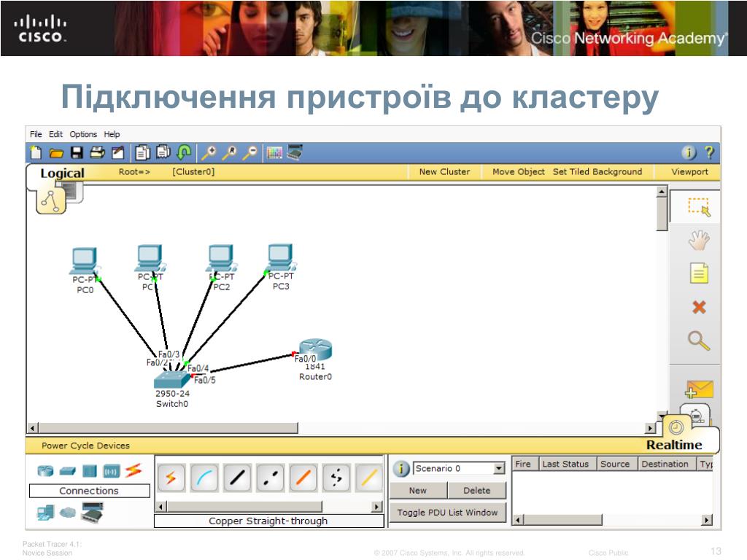Click the Network Information icon
747x560 pixels.
689,152
